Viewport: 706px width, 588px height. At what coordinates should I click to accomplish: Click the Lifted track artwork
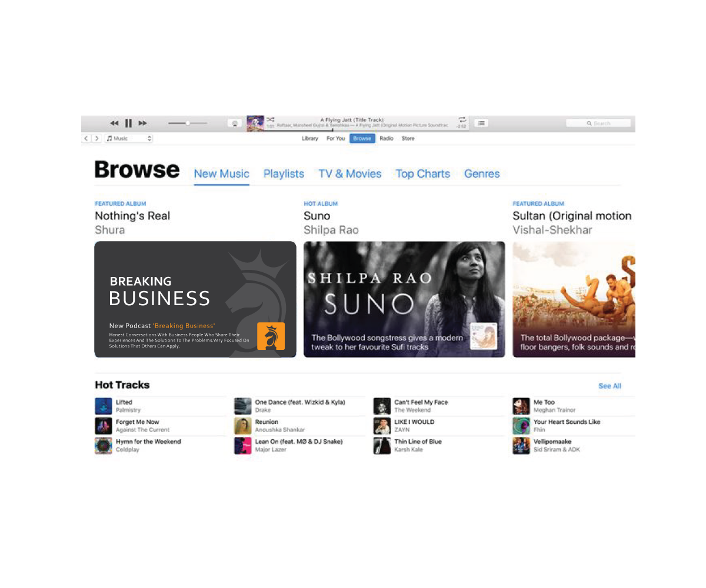pyautogui.click(x=104, y=406)
